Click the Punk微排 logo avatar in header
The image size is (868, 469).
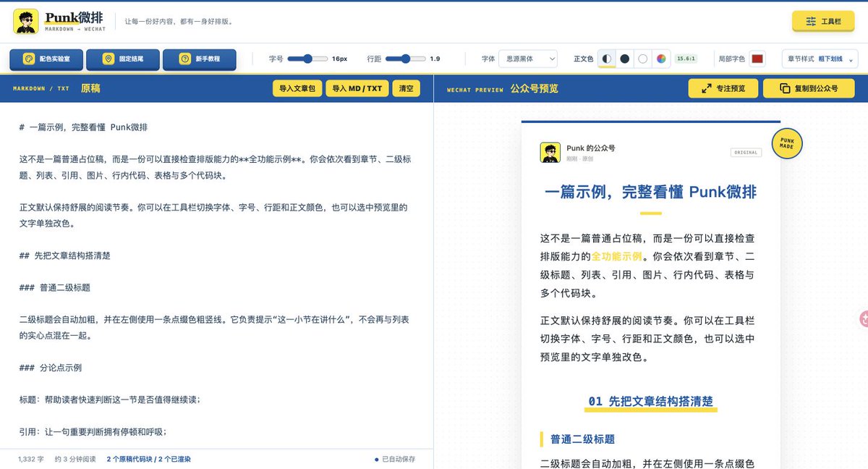26,21
